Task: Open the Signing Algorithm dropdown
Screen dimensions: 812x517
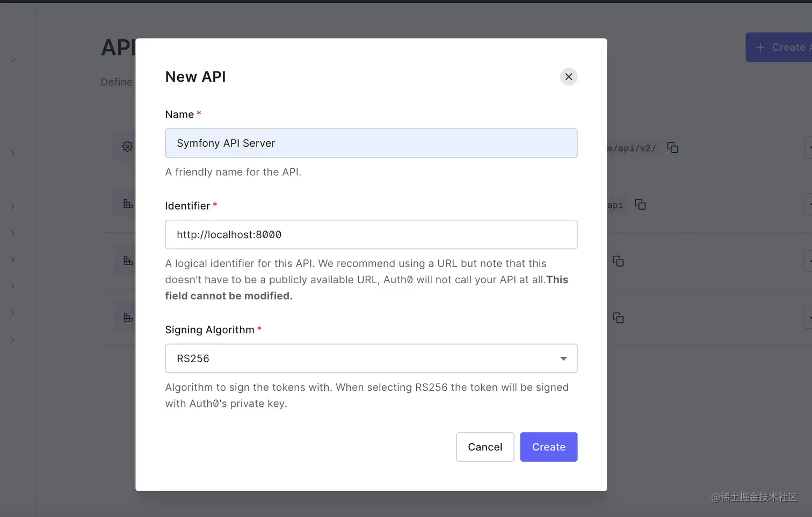Action: pyautogui.click(x=563, y=358)
